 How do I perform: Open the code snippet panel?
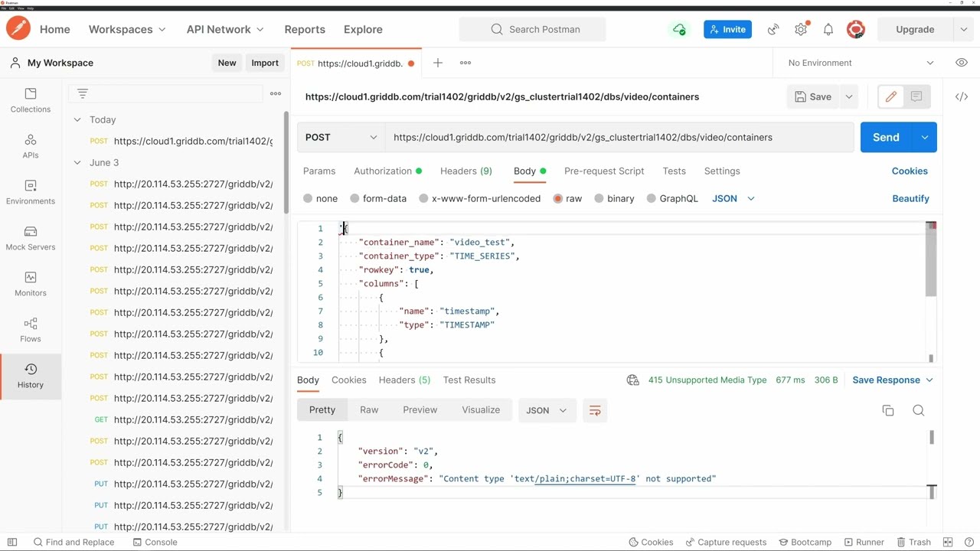tap(962, 96)
